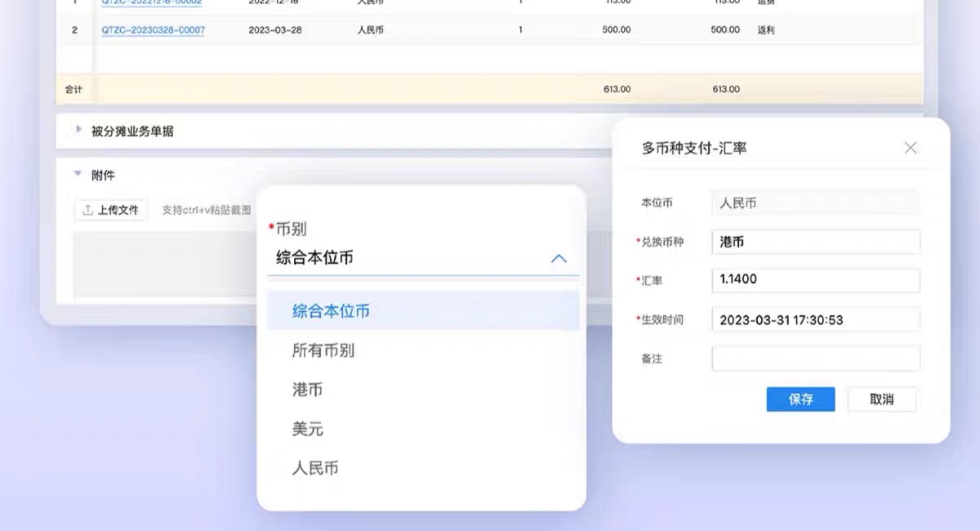
Task: Click the empty 备注 input field
Action: tap(814, 359)
